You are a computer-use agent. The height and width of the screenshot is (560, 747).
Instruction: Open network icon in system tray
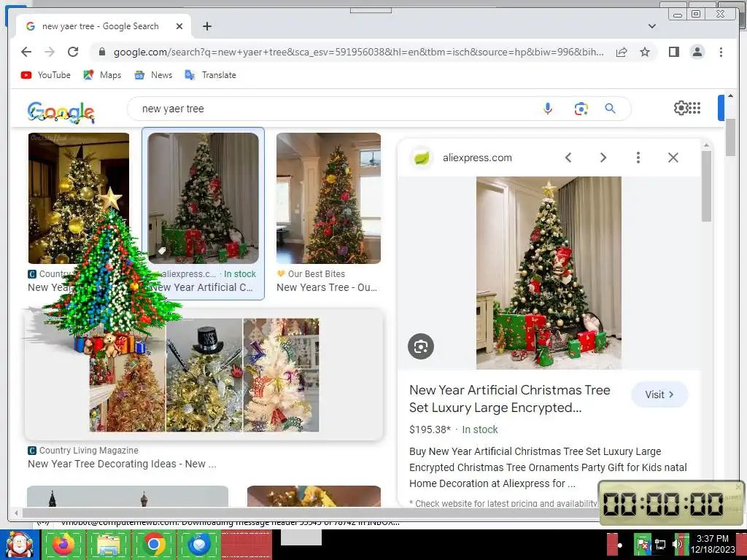(659, 545)
